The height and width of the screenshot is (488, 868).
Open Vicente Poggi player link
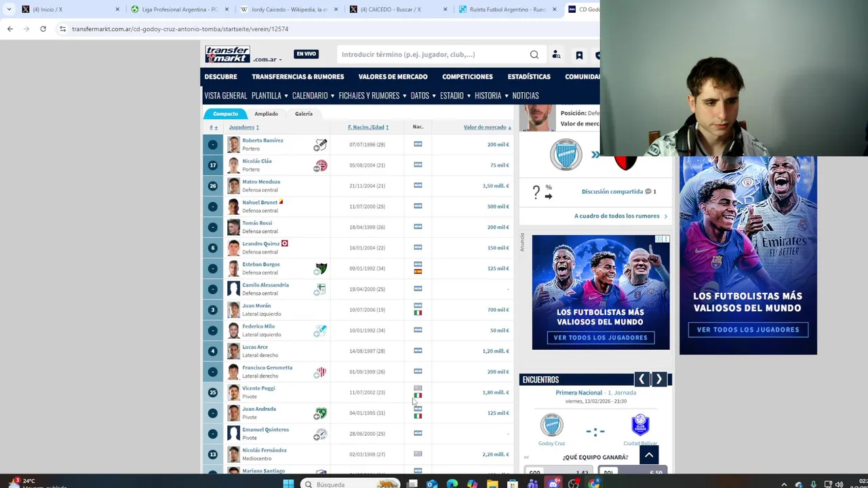[x=258, y=388]
